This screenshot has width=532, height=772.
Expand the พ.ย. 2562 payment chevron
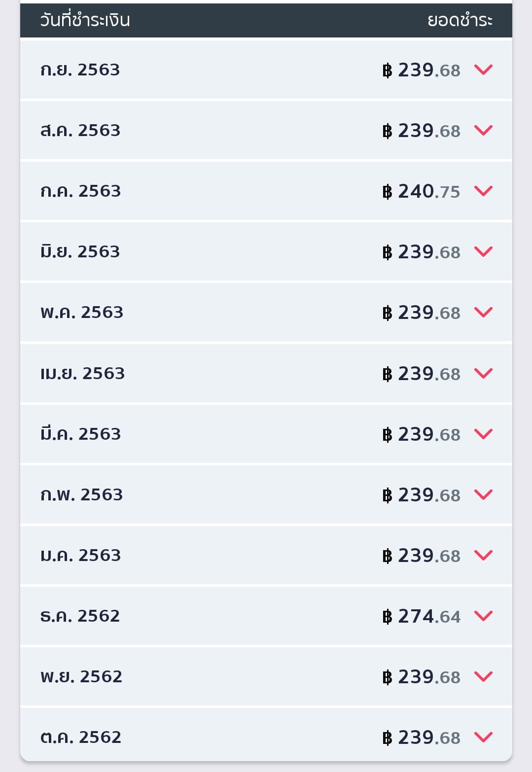point(483,676)
